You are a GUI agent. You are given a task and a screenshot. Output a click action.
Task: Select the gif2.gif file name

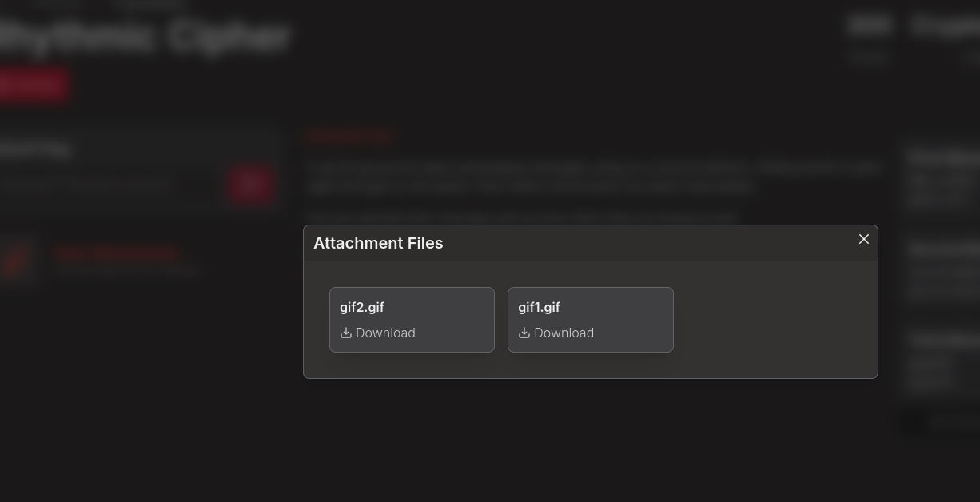pos(361,307)
